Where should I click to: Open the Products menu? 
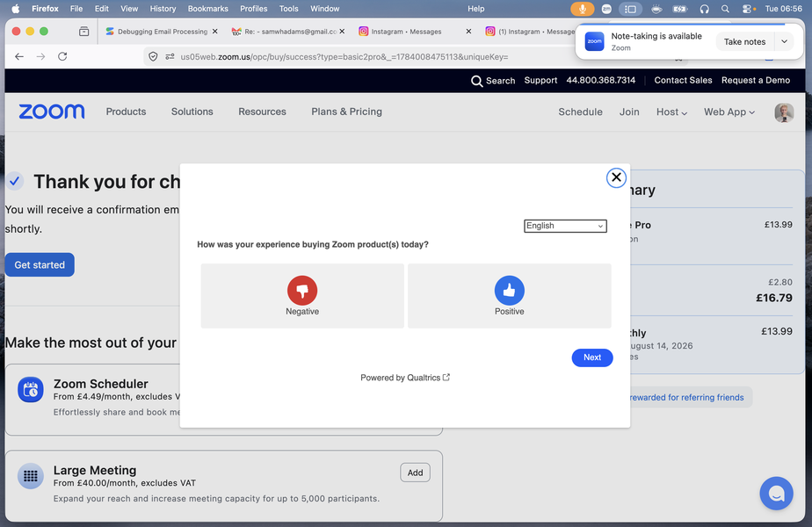(126, 112)
